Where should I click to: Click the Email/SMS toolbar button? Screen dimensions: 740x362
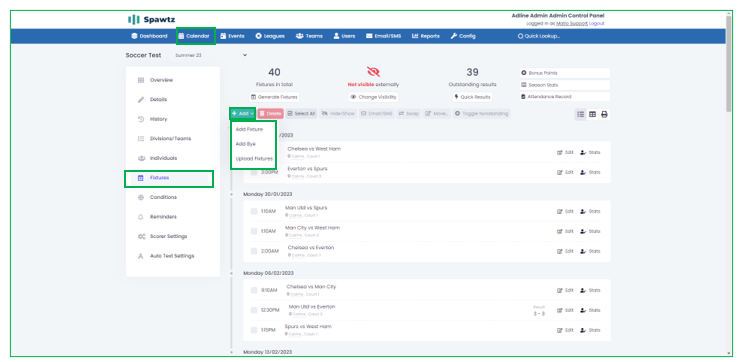[377, 114]
